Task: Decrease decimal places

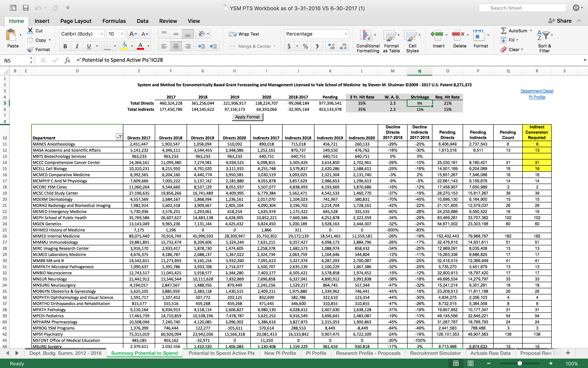Action: coord(343,46)
